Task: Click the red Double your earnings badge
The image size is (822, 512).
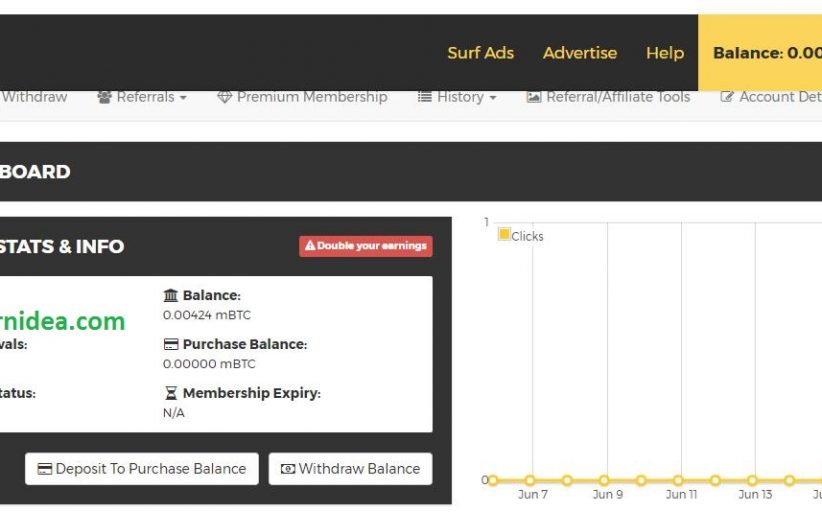Action: (365, 245)
